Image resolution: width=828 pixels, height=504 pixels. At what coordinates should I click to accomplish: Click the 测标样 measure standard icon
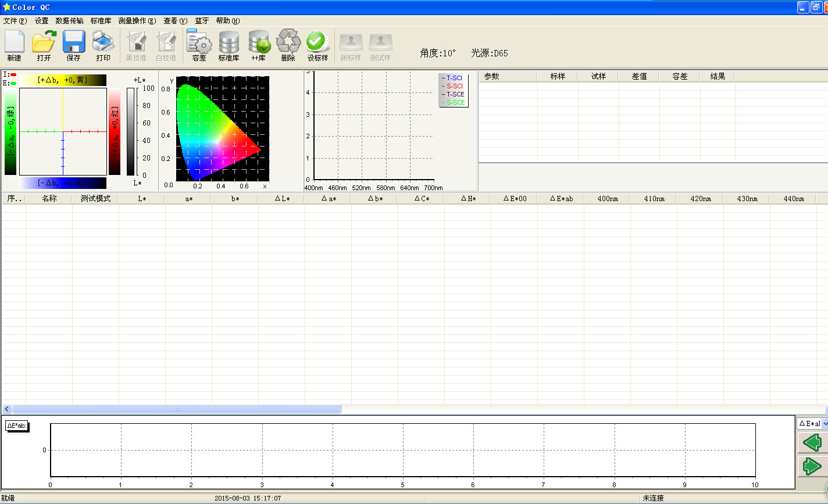[x=351, y=46]
